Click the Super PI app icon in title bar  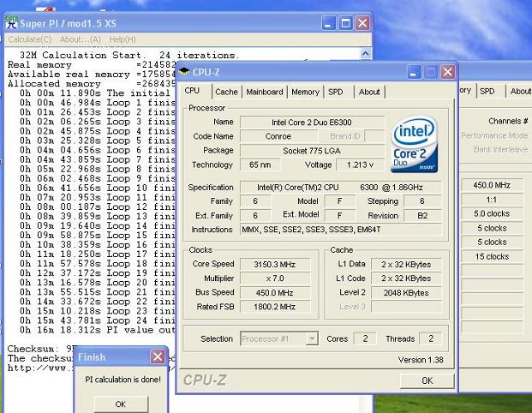pos(11,23)
